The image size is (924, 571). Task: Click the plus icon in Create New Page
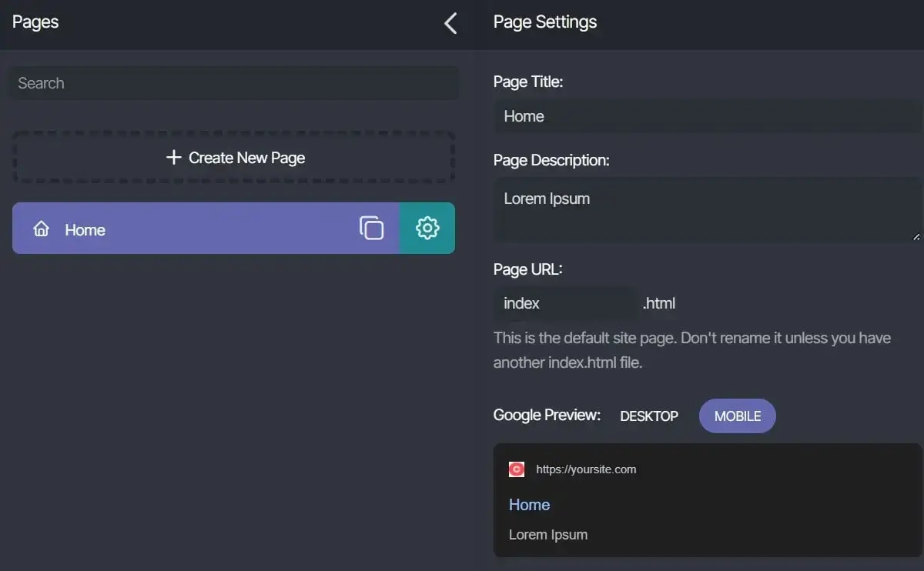[x=174, y=158]
